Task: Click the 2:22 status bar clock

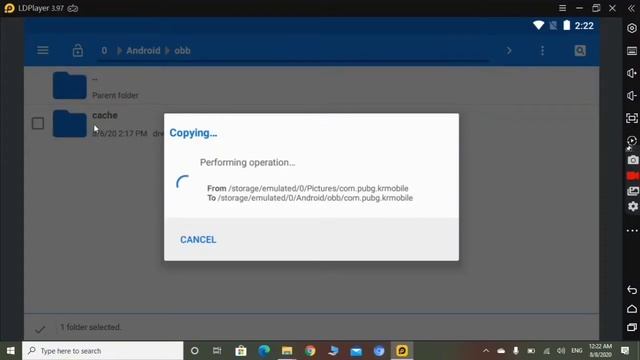Action: point(584,26)
